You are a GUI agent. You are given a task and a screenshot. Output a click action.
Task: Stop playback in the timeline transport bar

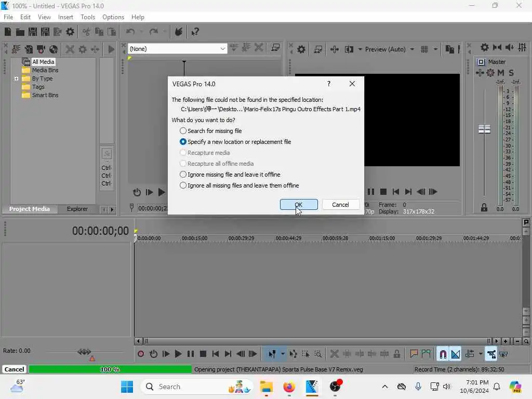pos(203,354)
